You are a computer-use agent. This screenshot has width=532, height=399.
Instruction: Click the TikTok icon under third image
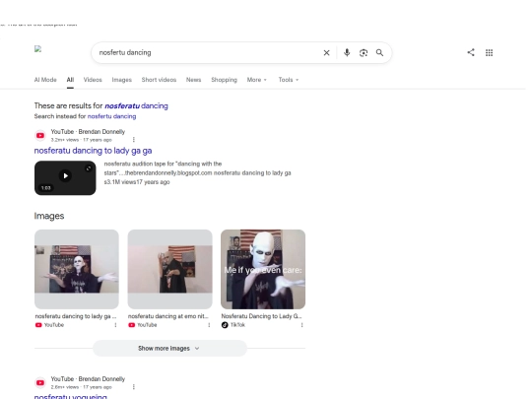[x=225, y=325]
